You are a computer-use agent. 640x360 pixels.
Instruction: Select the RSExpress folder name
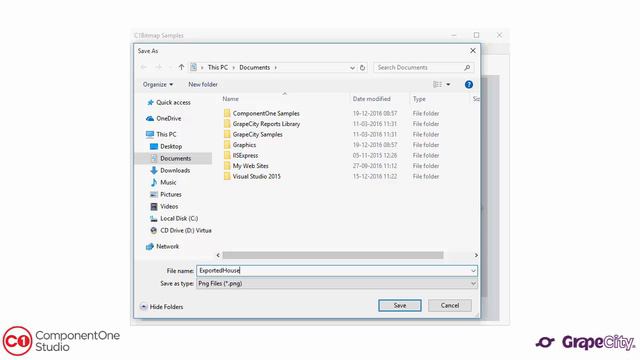[245, 156]
